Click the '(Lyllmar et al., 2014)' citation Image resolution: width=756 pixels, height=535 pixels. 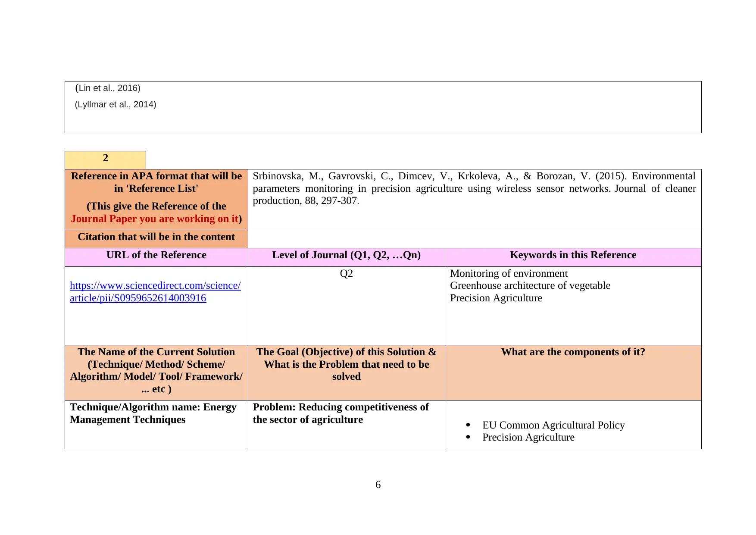point(116,104)
